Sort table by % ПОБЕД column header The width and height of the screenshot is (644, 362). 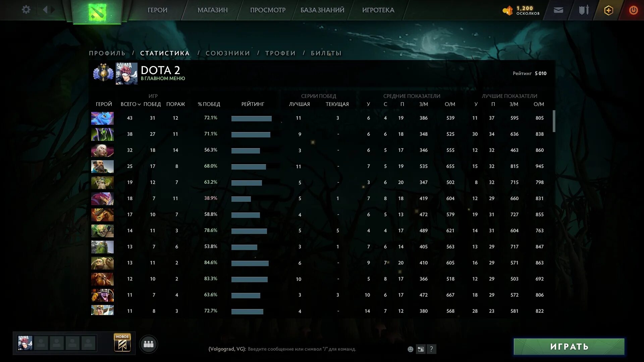[209, 104]
